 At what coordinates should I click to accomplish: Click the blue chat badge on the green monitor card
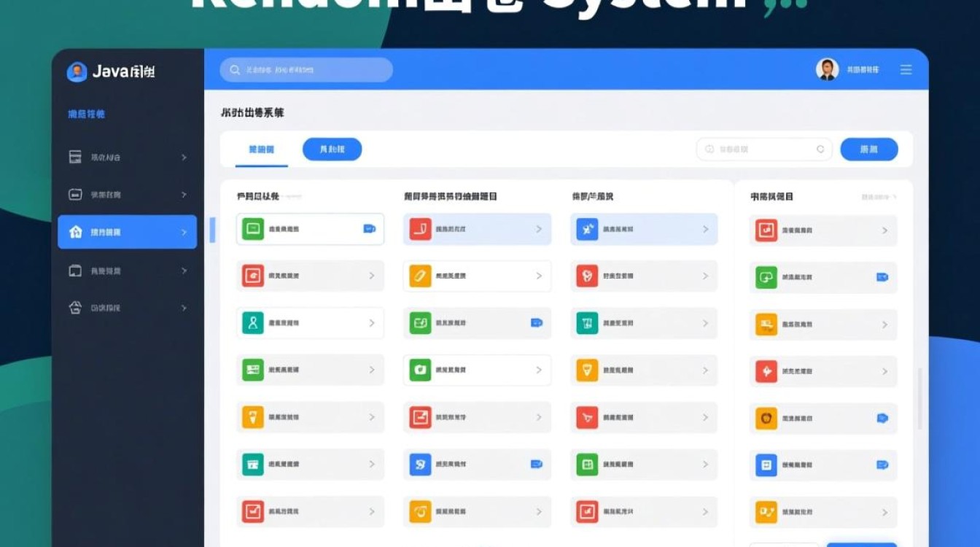(x=369, y=228)
